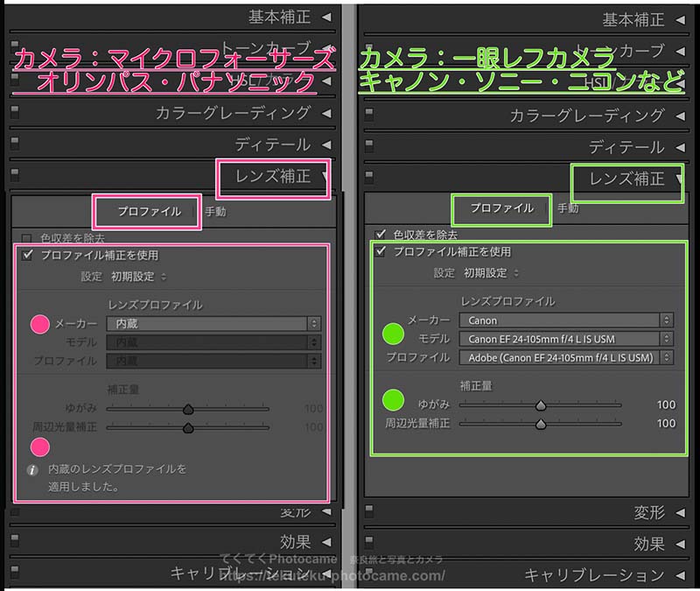Open メーカー Canon dropdown in right panel
Viewport: 700px width, 591px height.
click(566, 320)
